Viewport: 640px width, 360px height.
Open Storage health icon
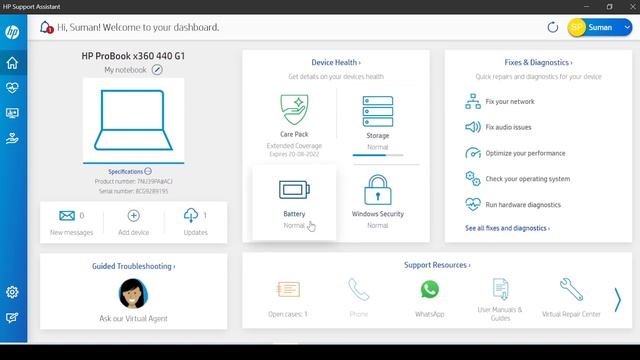tap(378, 111)
